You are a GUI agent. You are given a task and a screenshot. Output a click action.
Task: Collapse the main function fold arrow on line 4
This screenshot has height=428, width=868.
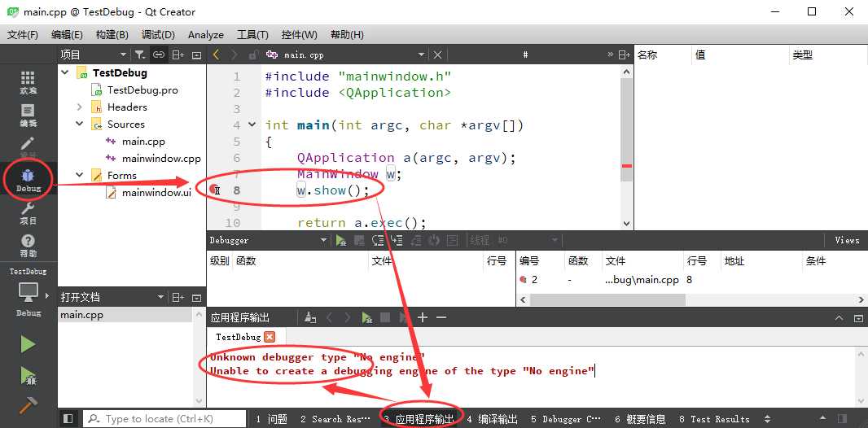click(x=252, y=125)
